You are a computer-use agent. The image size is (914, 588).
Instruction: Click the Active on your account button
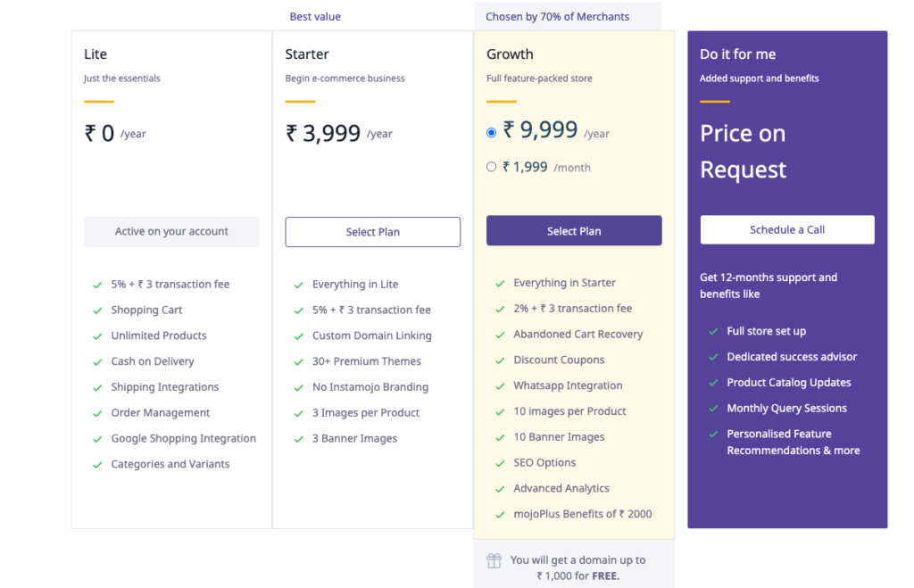point(171,232)
